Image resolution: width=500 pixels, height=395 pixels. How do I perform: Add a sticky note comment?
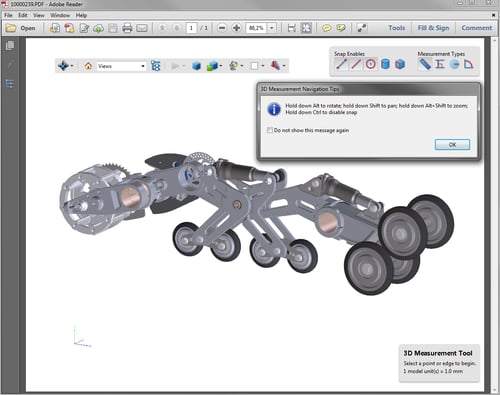pyautogui.click(x=327, y=28)
